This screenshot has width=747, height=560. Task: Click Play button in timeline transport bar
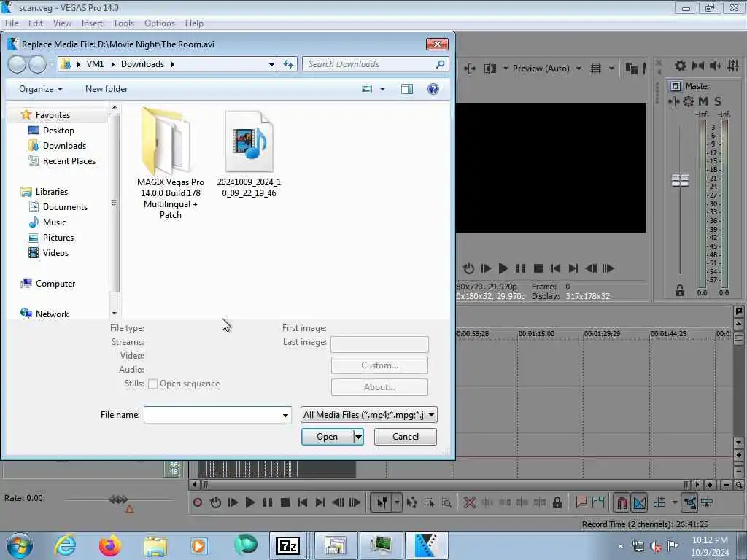[x=249, y=502]
